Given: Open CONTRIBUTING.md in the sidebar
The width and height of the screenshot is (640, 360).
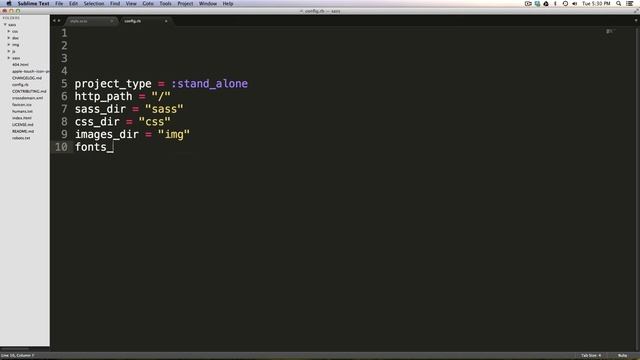Looking at the screenshot, I should point(29,91).
